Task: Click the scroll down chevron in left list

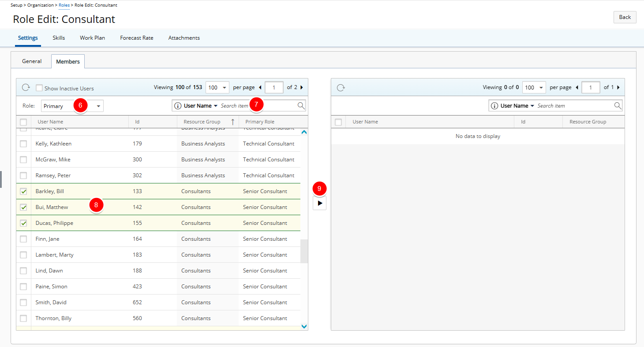Action: (x=304, y=326)
